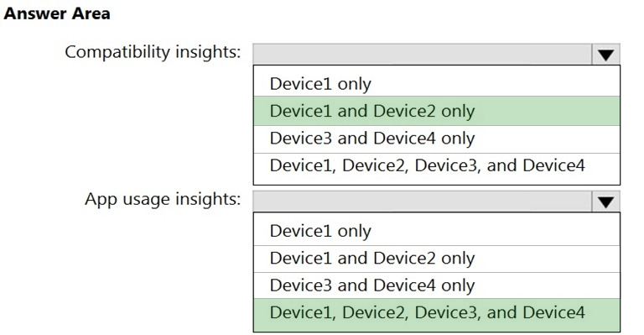This screenshot has height=335, width=644.
Task: Select Device1 only under App usage insights
Action: [437, 231]
